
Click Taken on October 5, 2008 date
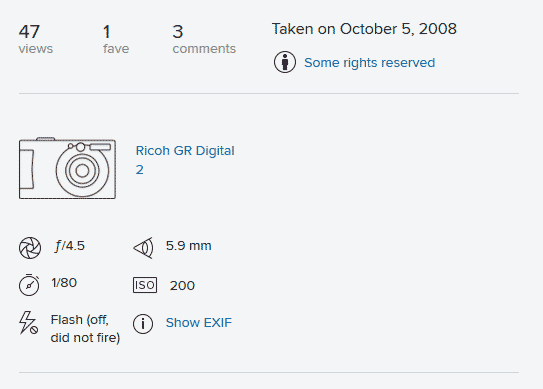(364, 29)
